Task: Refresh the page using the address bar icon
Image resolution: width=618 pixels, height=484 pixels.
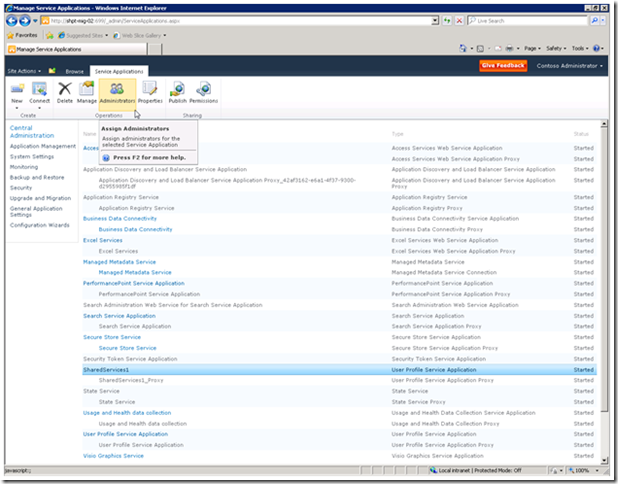Action: 447,20
